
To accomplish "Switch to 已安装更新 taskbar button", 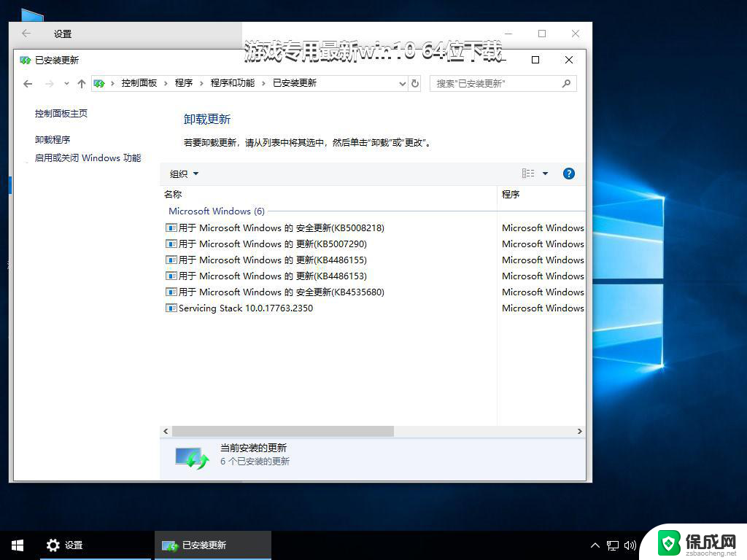I will pos(213,545).
